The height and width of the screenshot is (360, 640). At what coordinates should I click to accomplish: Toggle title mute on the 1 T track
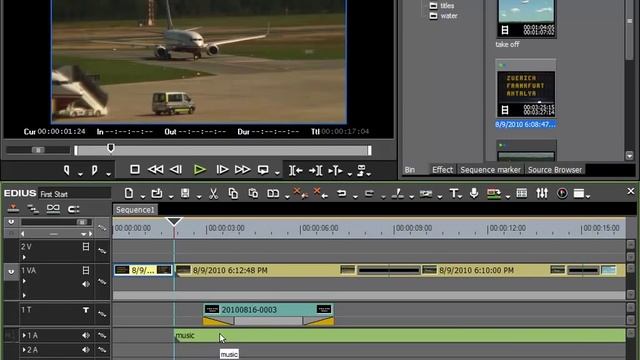pos(86,310)
